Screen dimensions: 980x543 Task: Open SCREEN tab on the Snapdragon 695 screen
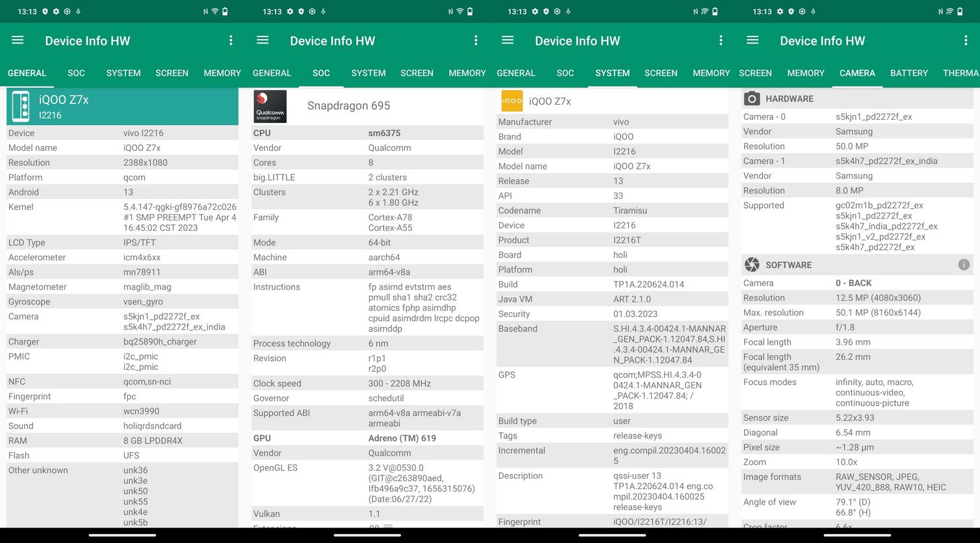tap(417, 73)
